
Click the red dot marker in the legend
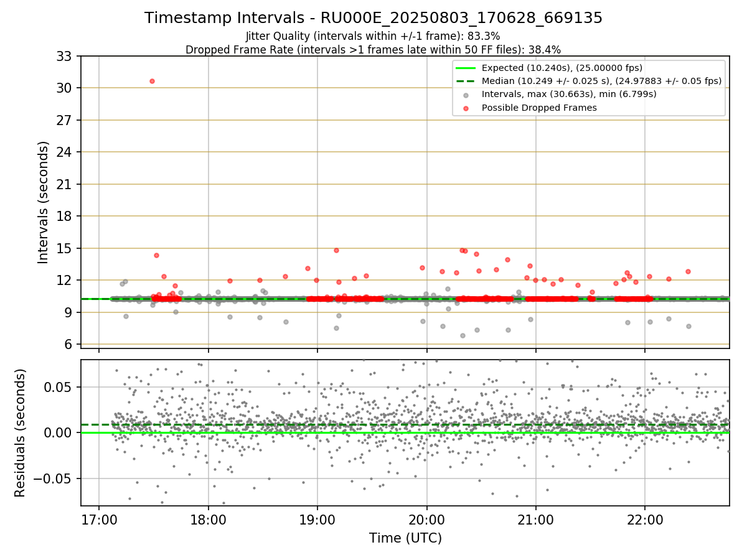pos(466,108)
